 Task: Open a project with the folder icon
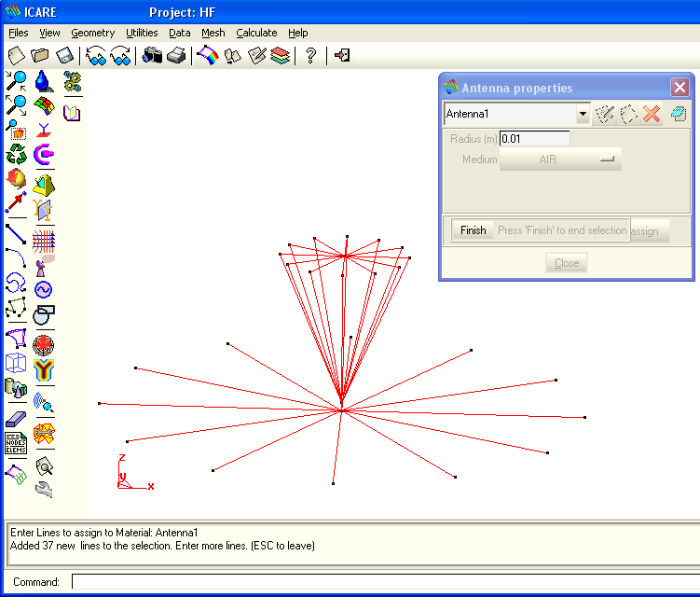click(x=40, y=56)
